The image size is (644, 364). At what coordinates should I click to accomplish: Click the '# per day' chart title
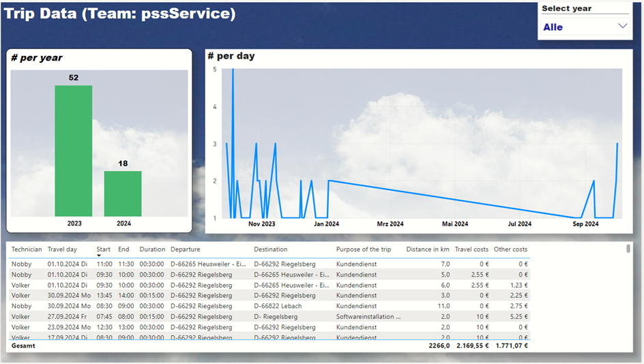coord(231,56)
